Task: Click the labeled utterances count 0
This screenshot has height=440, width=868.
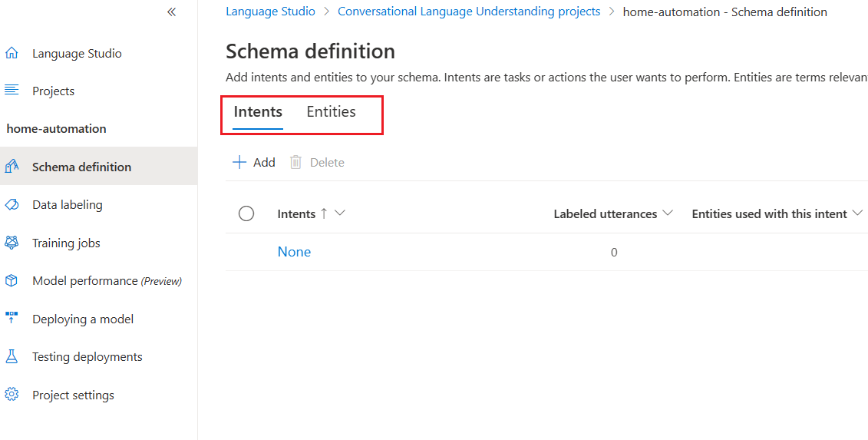Action: pos(614,253)
